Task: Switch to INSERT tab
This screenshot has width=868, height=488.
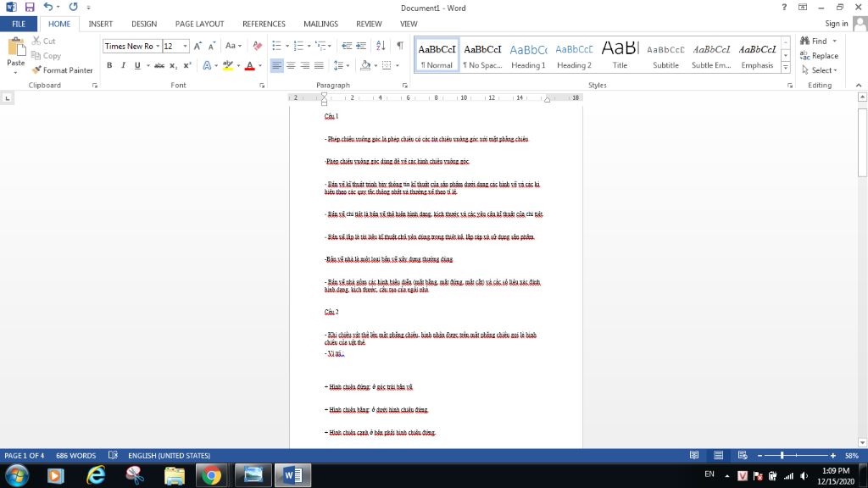Action: 100,24
